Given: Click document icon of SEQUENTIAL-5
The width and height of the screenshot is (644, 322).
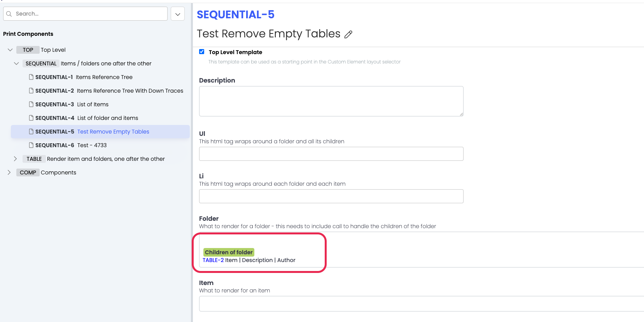Looking at the screenshot, I should 31,132.
